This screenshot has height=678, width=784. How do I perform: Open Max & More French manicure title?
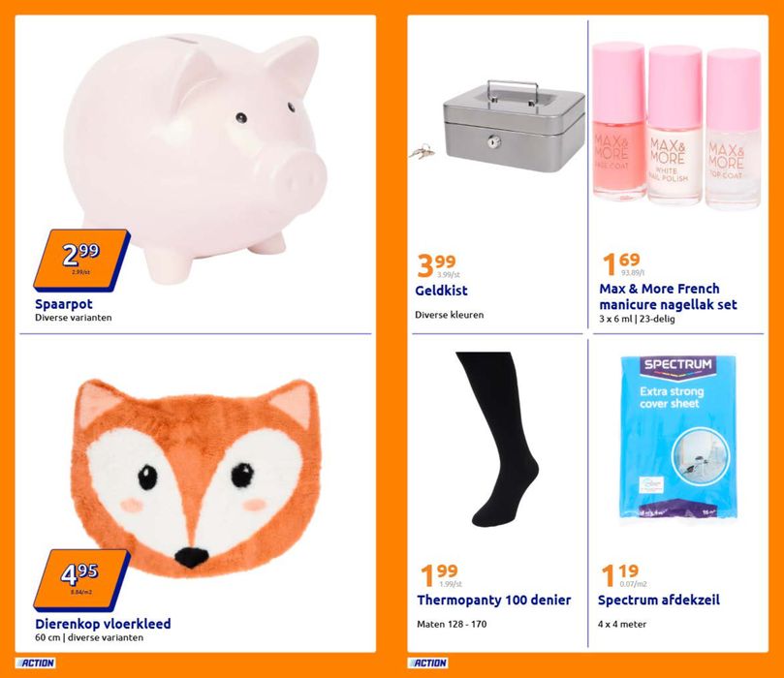(668, 296)
